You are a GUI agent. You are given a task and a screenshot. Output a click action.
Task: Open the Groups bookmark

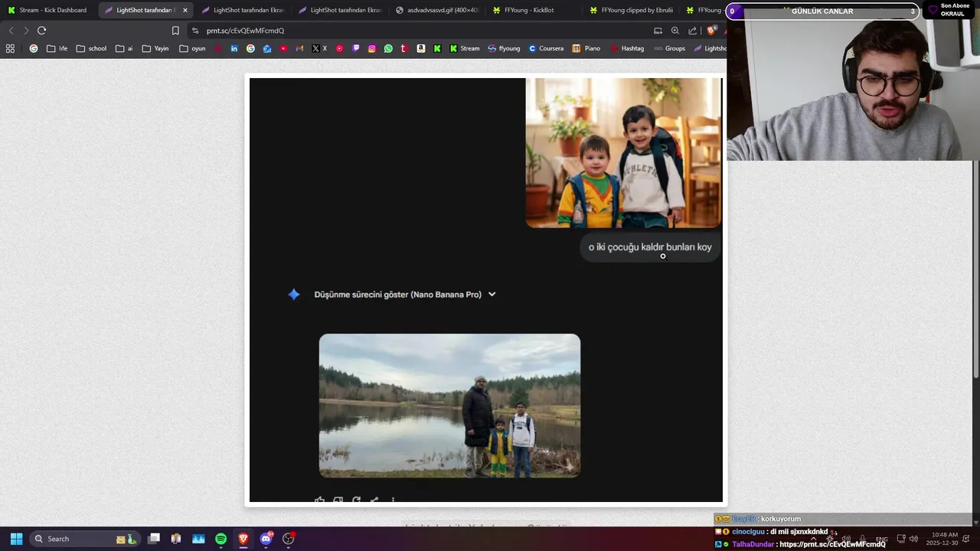(x=670, y=48)
